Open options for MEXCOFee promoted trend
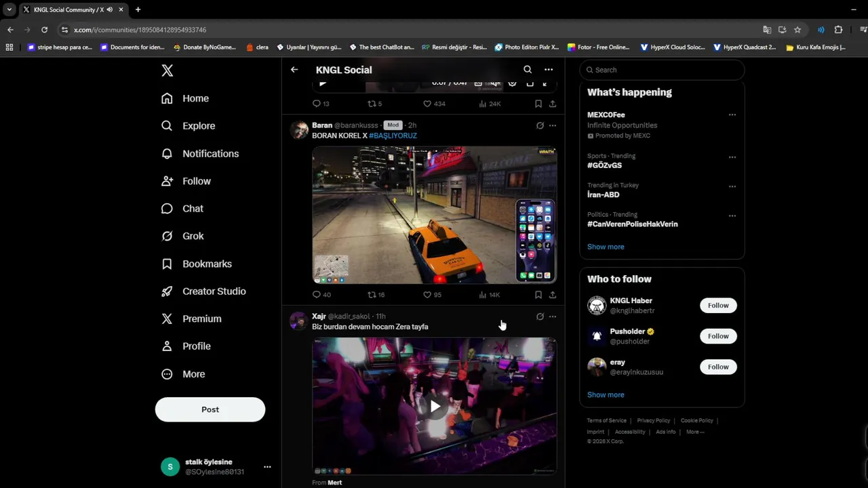This screenshot has width=868, height=488. (732, 115)
